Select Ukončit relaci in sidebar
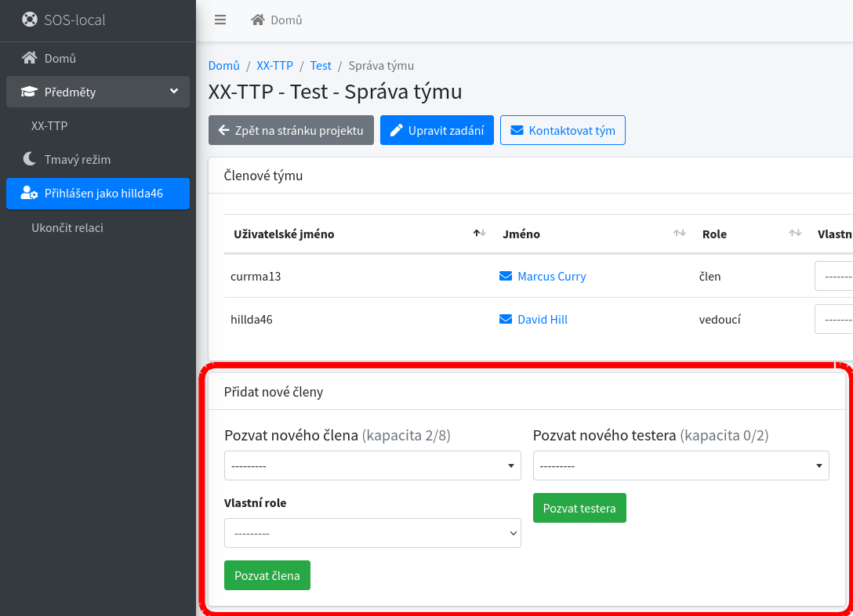Image resolution: width=853 pixels, height=616 pixels. [x=98, y=228]
